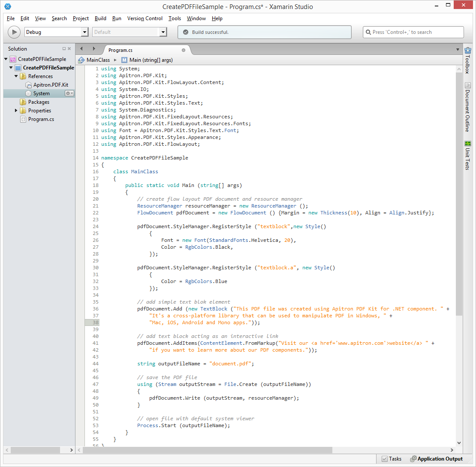Open the Application Output pad

tap(437, 459)
